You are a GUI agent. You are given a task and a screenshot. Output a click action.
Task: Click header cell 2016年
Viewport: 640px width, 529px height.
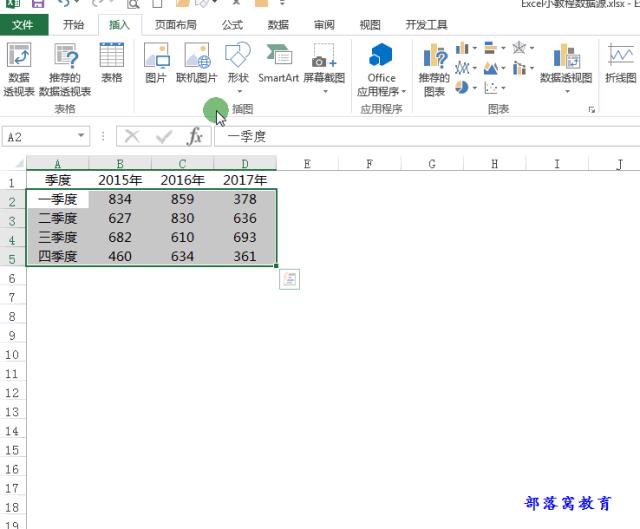tap(182, 180)
